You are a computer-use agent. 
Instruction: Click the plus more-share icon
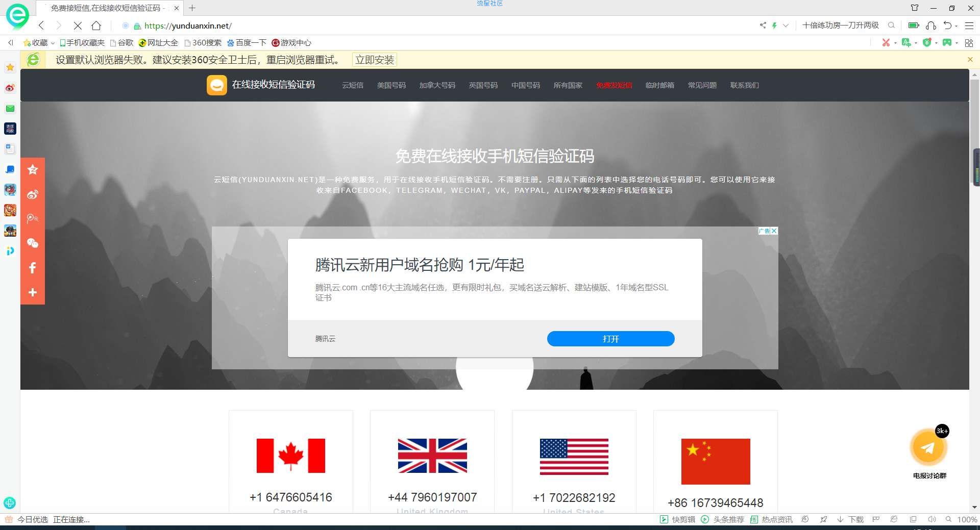[x=33, y=292]
